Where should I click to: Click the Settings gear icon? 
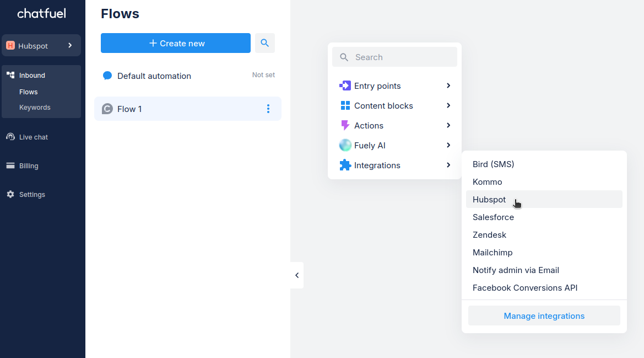(10, 194)
